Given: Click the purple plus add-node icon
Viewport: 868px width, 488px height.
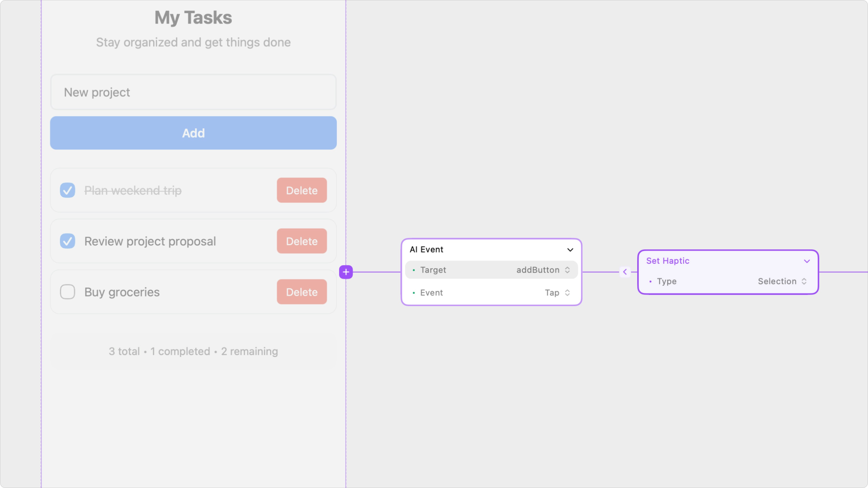Looking at the screenshot, I should coord(346,272).
